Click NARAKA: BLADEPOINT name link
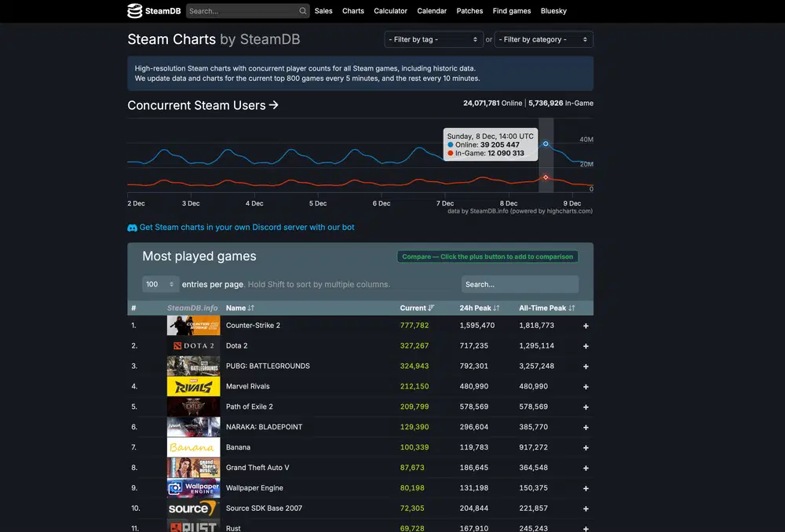Viewport: 785px width, 532px height. point(264,427)
